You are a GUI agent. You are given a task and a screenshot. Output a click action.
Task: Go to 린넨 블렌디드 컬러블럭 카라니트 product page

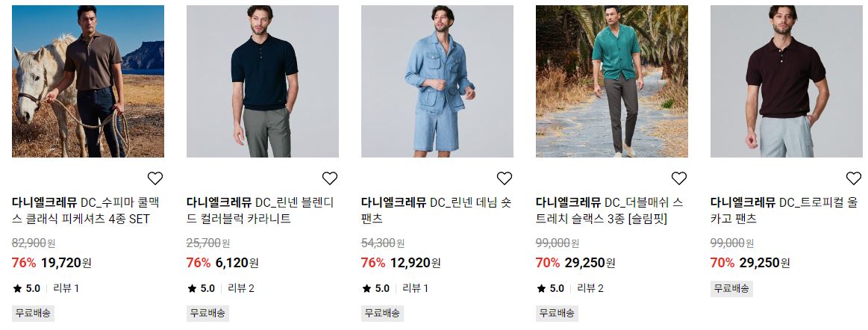(x=260, y=211)
